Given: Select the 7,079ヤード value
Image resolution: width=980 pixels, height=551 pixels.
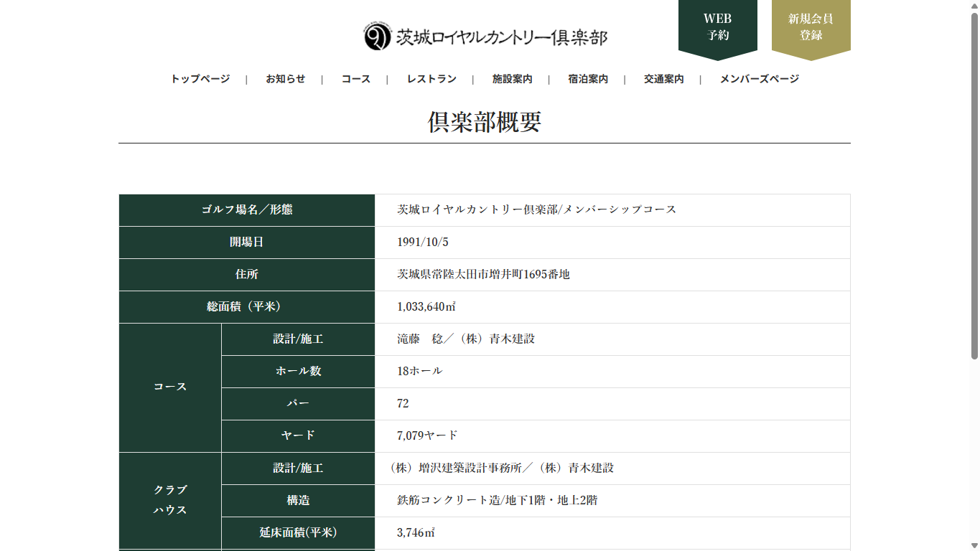Looking at the screenshot, I should [427, 436].
